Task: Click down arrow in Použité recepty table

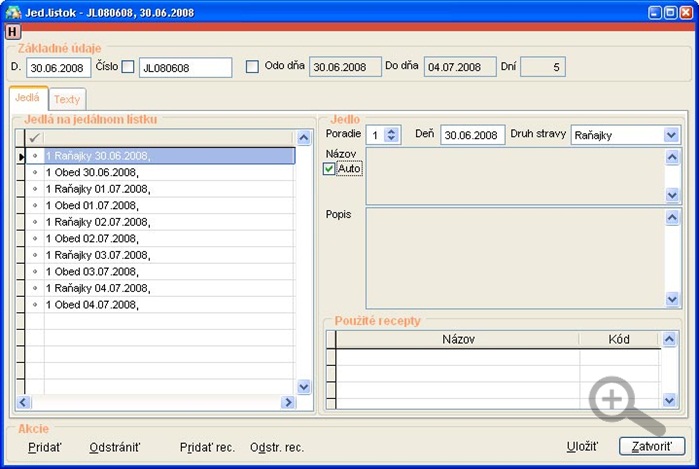Action: tap(669, 400)
